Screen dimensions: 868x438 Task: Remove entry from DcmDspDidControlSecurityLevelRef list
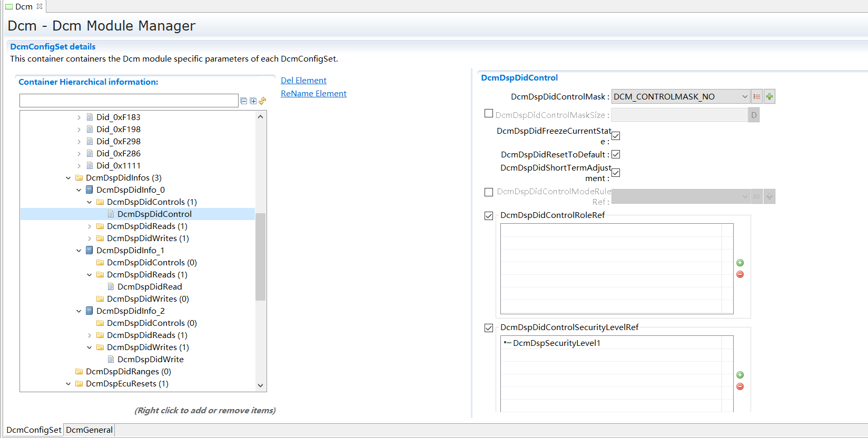click(740, 386)
